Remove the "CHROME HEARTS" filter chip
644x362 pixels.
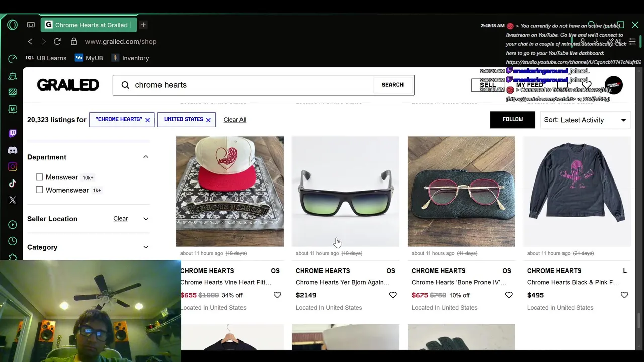(x=147, y=120)
